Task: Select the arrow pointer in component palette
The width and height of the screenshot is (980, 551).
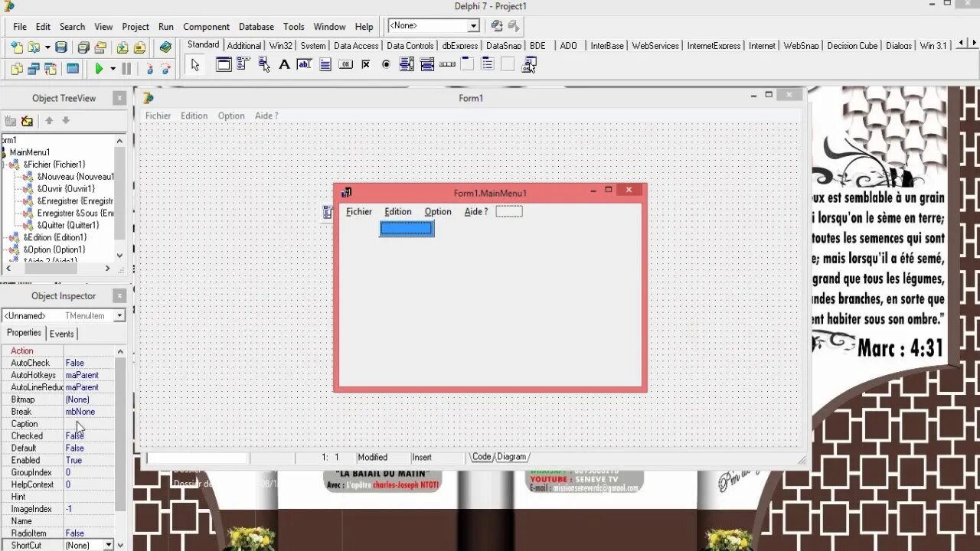Action: [x=195, y=65]
